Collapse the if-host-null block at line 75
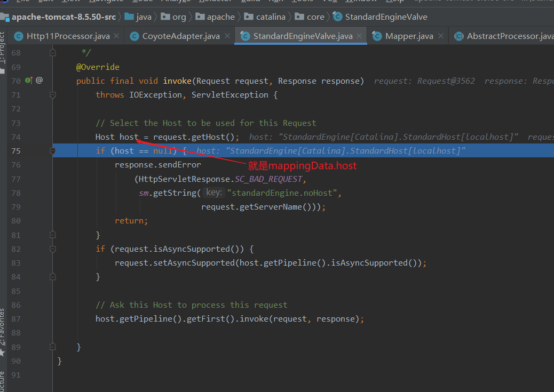Screen dimensions: 554x392 point(53,151)
